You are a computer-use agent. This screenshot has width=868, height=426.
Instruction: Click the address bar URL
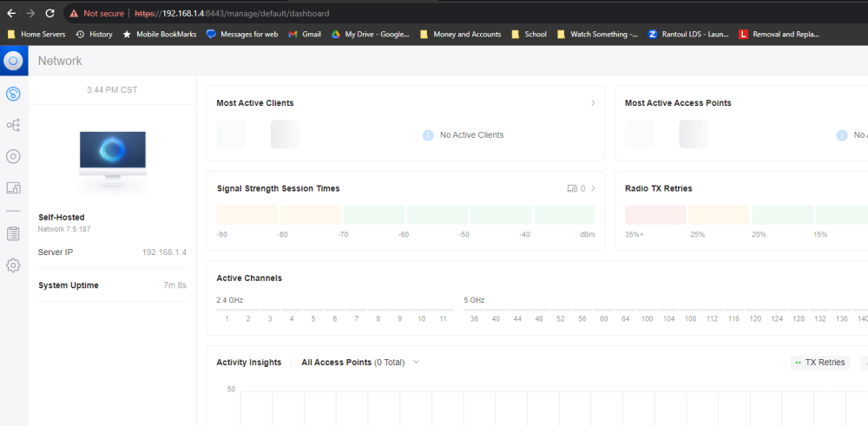tap(233, 13)
